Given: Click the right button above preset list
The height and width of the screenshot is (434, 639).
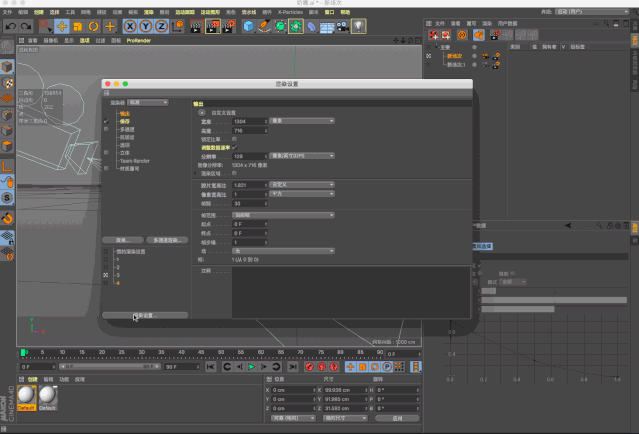Looking at the screenshot, I should pyautogui.click(x=167, y=240).
